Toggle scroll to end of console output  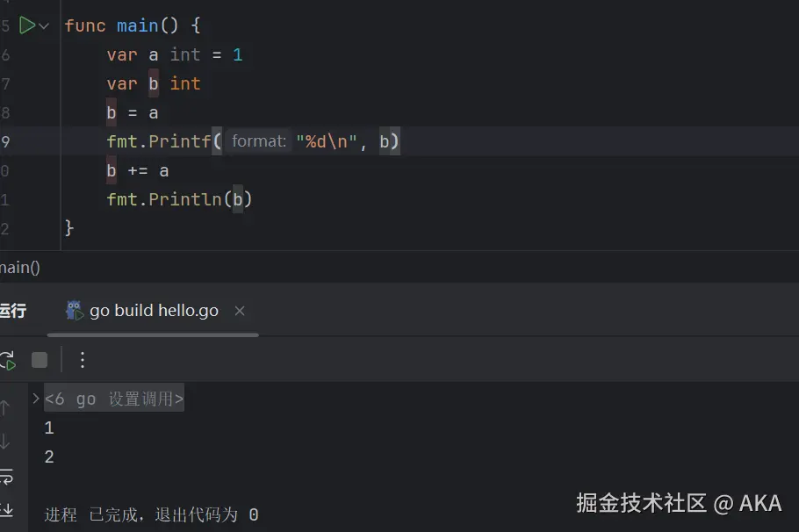coord(6,510)
